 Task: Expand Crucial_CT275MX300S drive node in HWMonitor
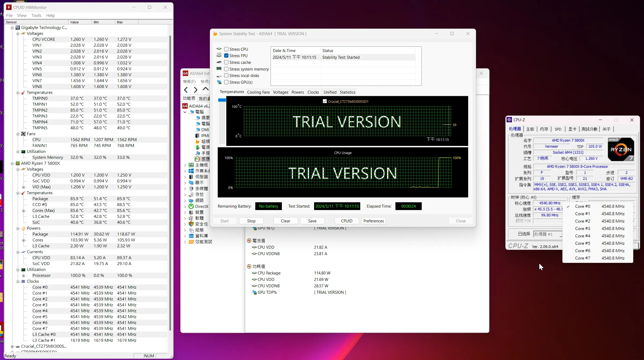(12, 346)
